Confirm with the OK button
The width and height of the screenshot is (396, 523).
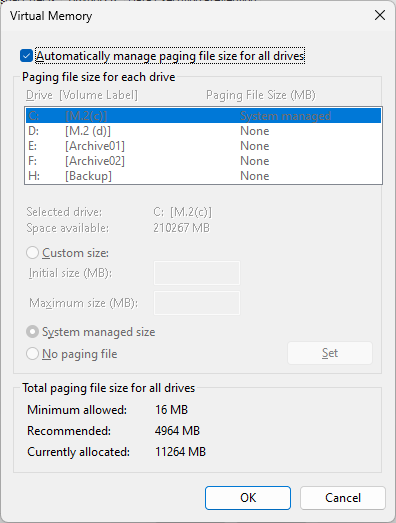tap(248, 498)
